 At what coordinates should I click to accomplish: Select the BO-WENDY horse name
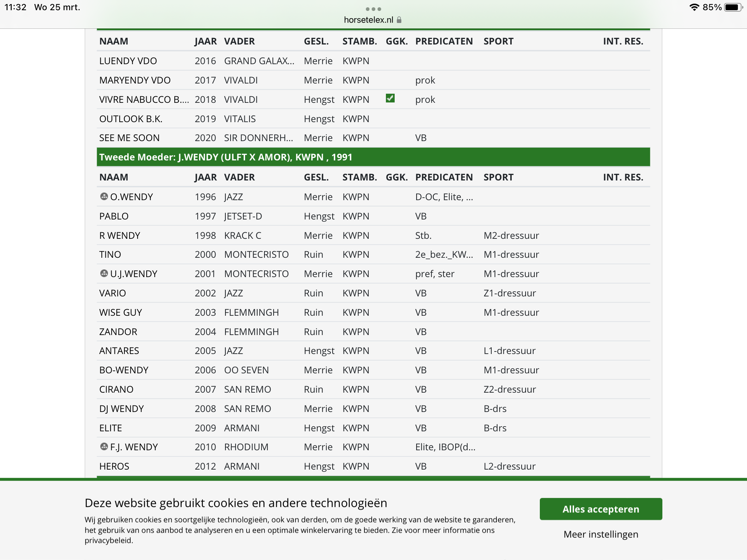[x=124, y=370]
